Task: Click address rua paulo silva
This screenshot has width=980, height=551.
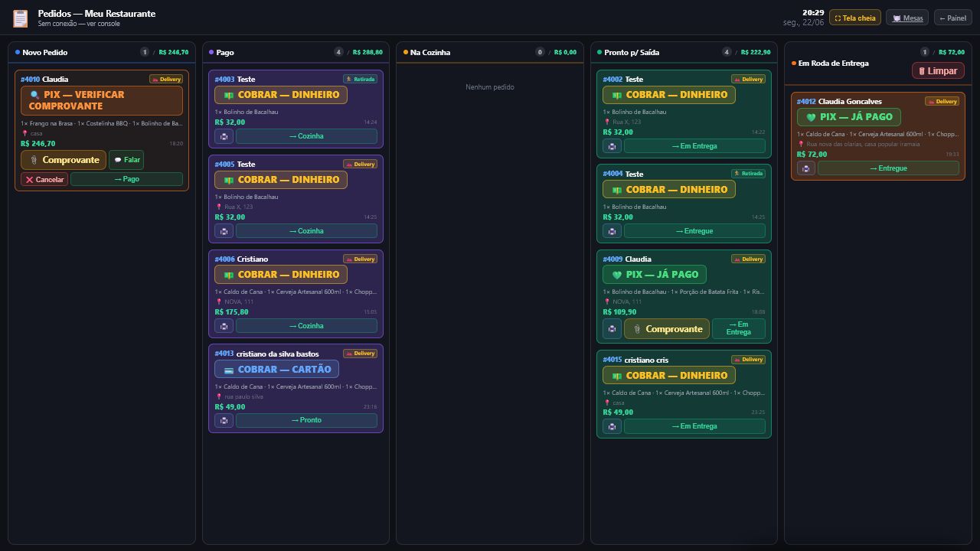Action: [x=243, y=397]
